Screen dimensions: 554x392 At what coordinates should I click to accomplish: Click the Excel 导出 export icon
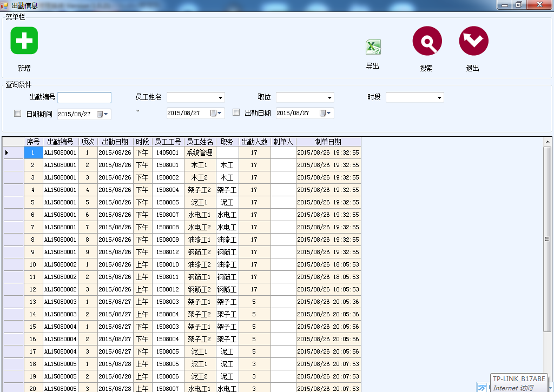373,47
